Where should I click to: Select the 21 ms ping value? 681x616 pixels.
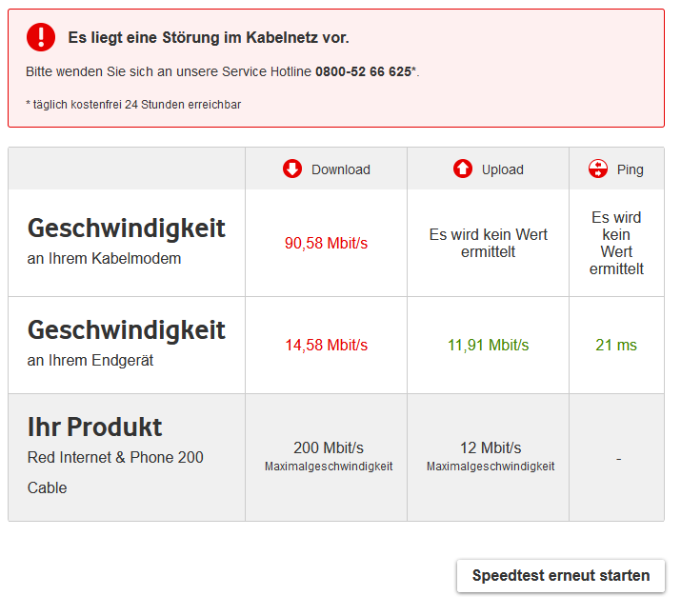coord(616,345)
